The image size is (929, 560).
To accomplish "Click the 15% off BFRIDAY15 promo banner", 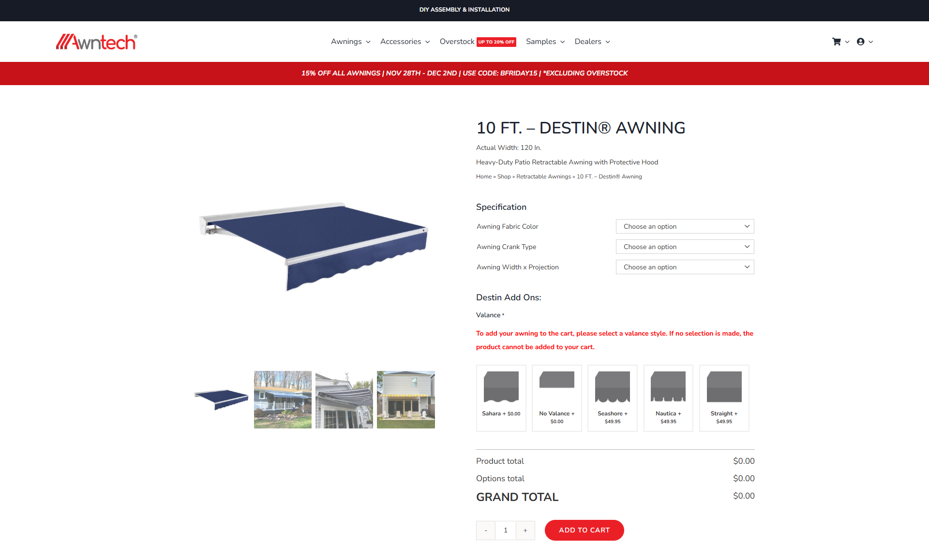I will point(464,73).
